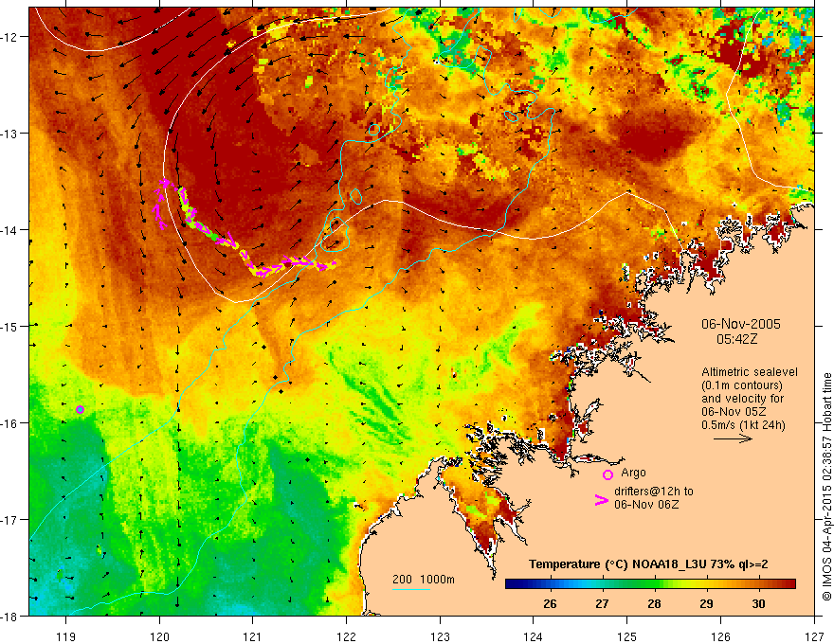The width and height of the screenshot is (834, 644).
Task: Click longitude axis label '120'
Action: [x=159, y=636]
